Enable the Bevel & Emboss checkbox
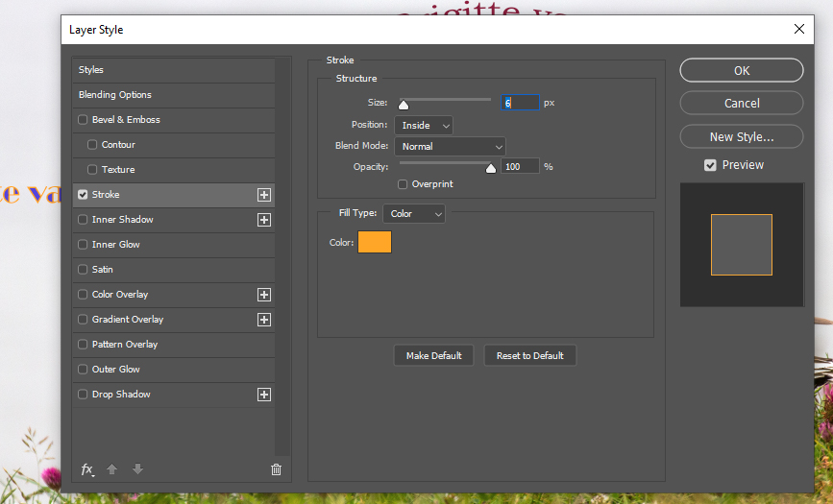 coord(83,120)
